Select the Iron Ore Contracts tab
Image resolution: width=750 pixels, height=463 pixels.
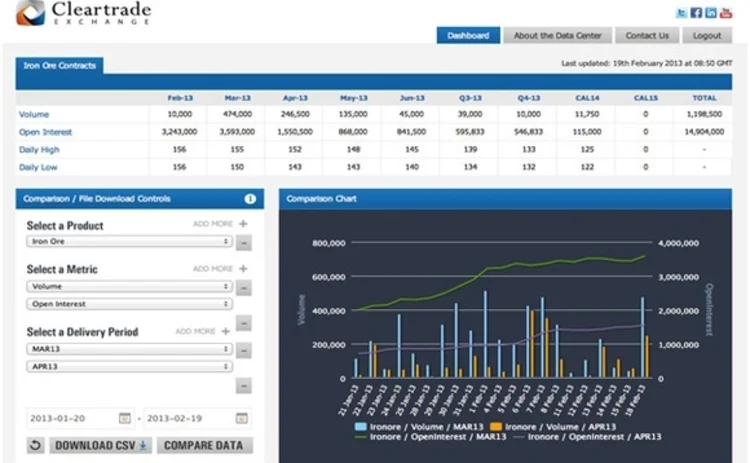[x=60, y=66]
